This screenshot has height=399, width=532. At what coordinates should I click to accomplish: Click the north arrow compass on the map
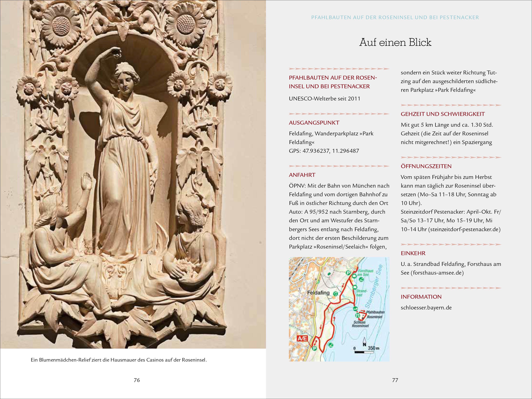[x=364, y=341]
